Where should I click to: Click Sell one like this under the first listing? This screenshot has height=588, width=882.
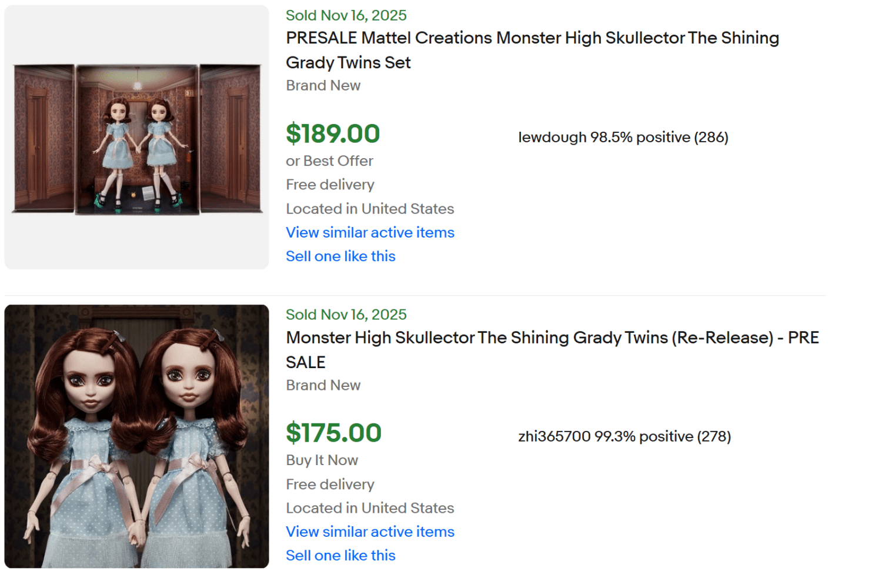(340, 256)
